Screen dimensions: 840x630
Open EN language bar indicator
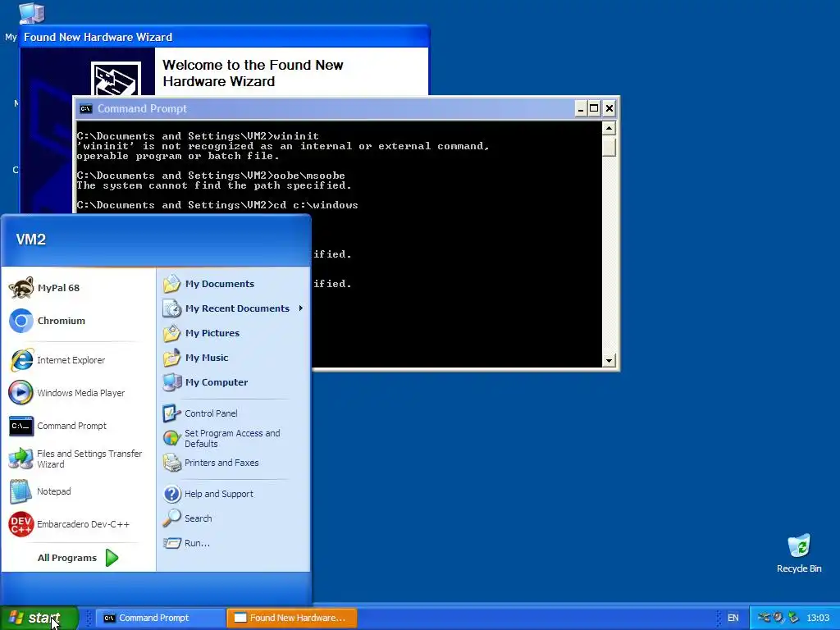[733, 618]
